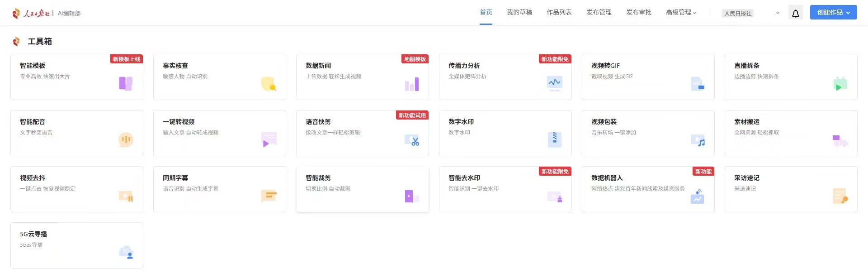Screen dimensions: 868x273
Task: Click the 语音快剪 scissors icon
Action: pyautogui.click(x=412, y=140)
